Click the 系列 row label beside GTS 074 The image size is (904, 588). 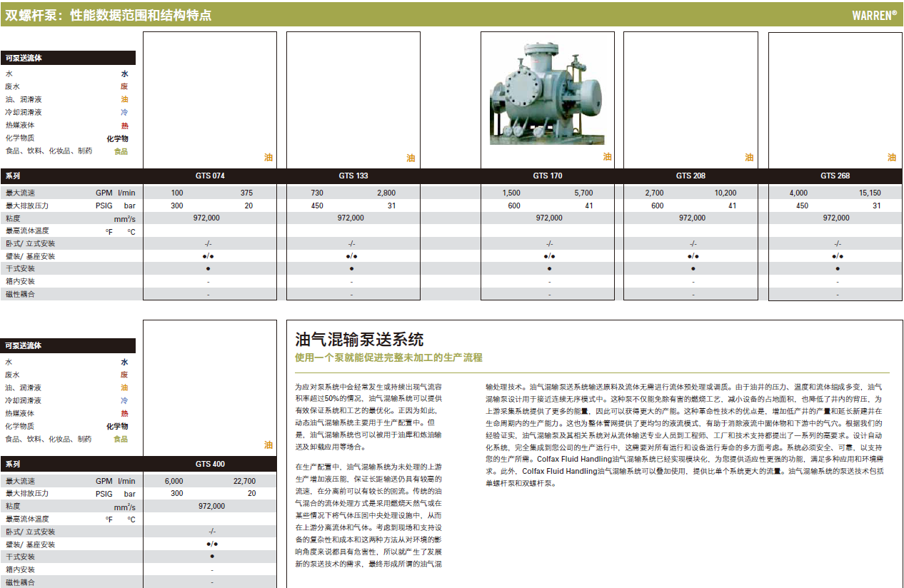click(x=13, y=176)
